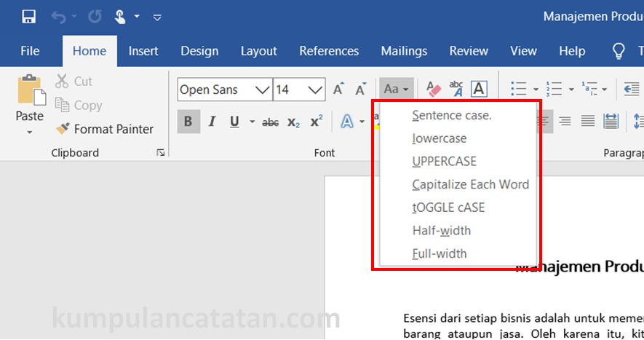Redo with the repeat arrow icon

(95, 17)
